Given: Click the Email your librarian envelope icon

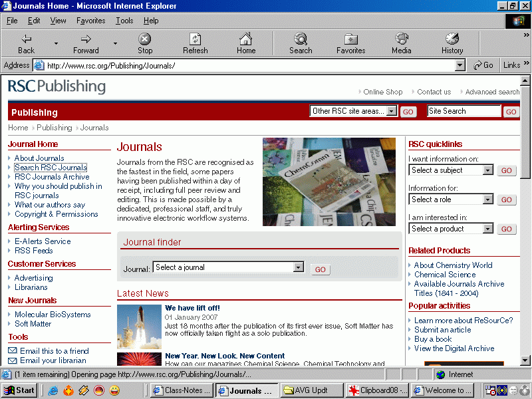Looking at the screenshot, I should tap(12, 360).
